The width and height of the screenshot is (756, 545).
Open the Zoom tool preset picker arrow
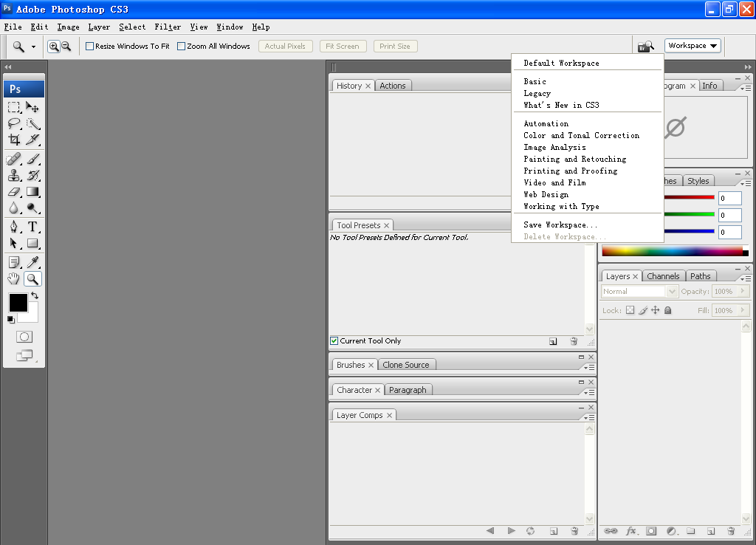33,47
